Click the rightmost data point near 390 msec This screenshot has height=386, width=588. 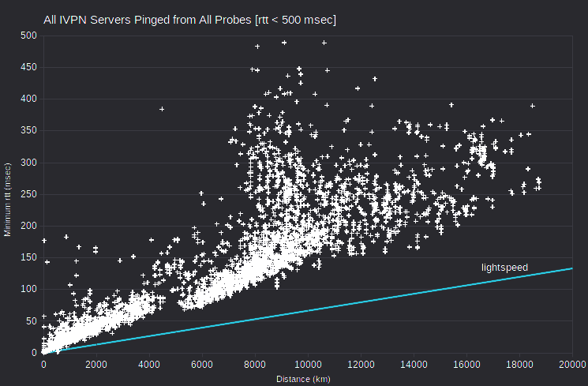click(532, 106)
